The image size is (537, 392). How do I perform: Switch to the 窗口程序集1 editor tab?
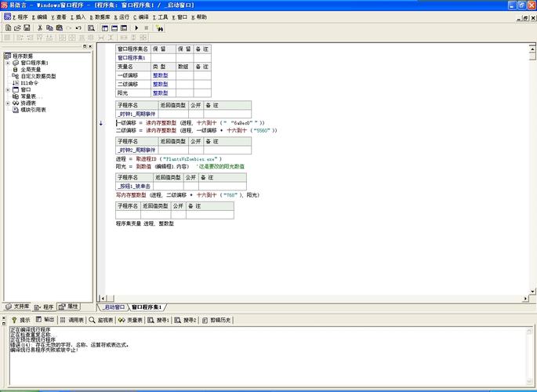[x=147, y=307]
